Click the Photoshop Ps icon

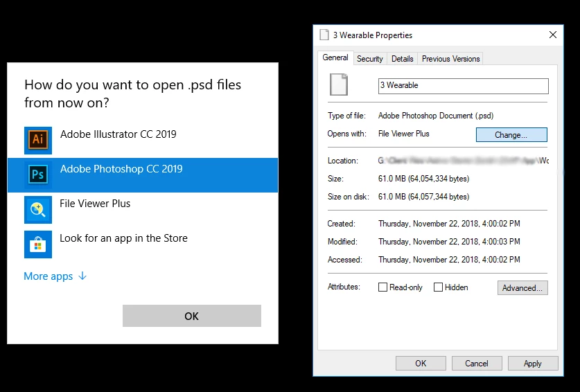38,175
